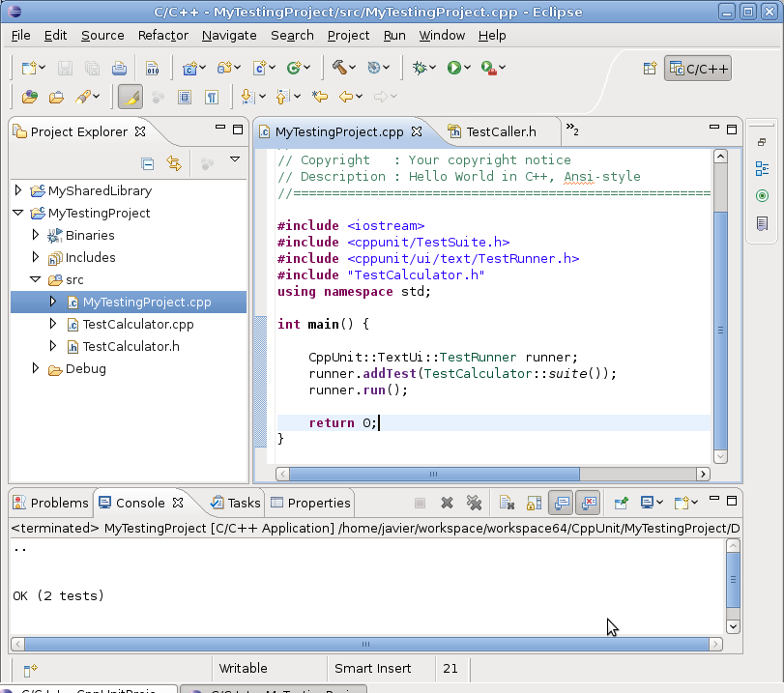This screenshot has width=784, height=693.
Task: Click the New C++ Class icon
Action: [x=294, y=68]
